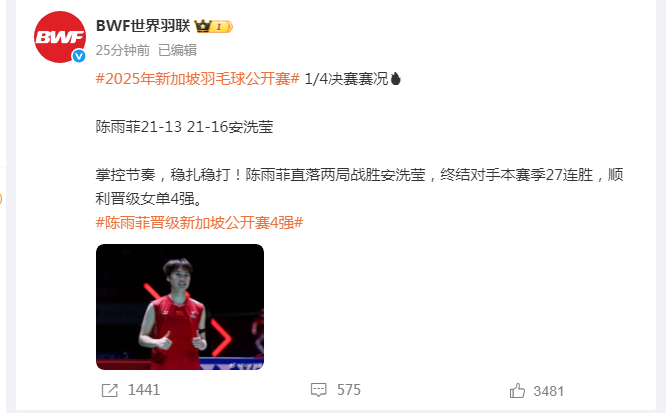Screen dimensions: 666x413
Task: Enlarge the player photo thumbnail
Action: [180, 307]
